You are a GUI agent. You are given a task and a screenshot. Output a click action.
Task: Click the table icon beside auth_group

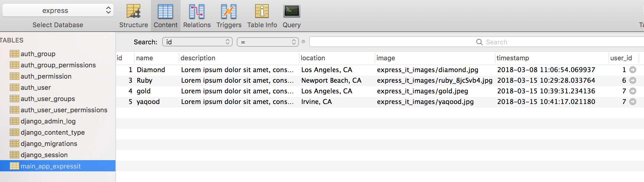[14, 53]
